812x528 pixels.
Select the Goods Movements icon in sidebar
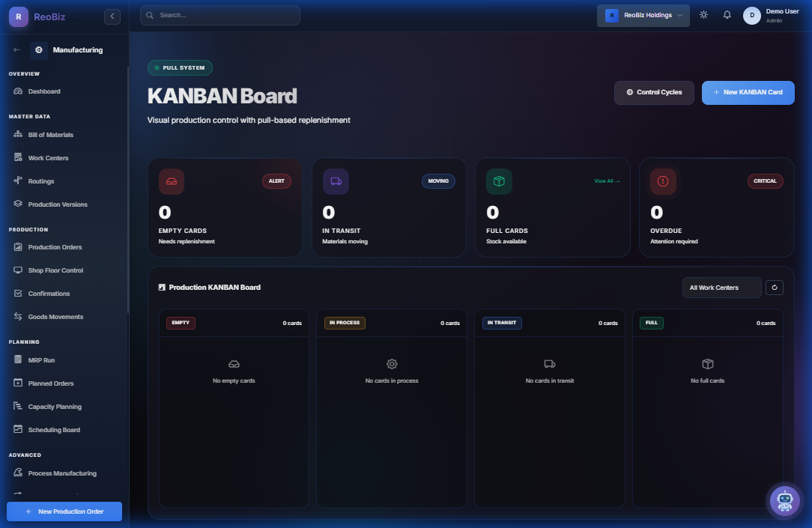(16, 316)
